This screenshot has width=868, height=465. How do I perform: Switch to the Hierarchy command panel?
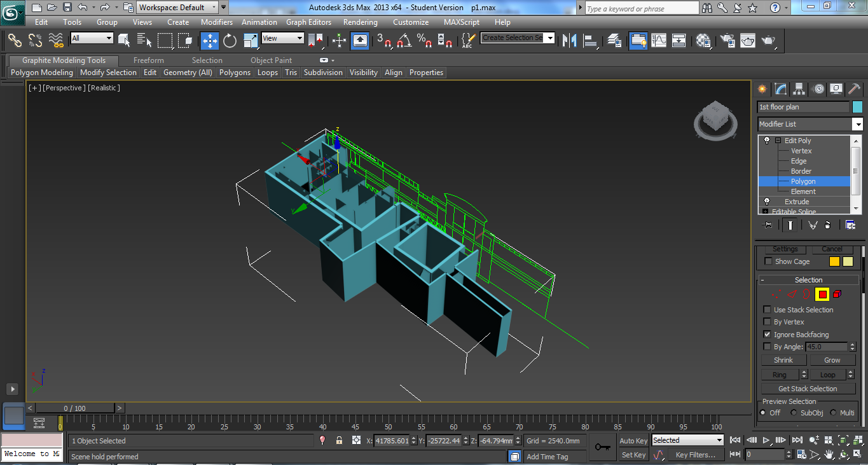coord(799,89)
